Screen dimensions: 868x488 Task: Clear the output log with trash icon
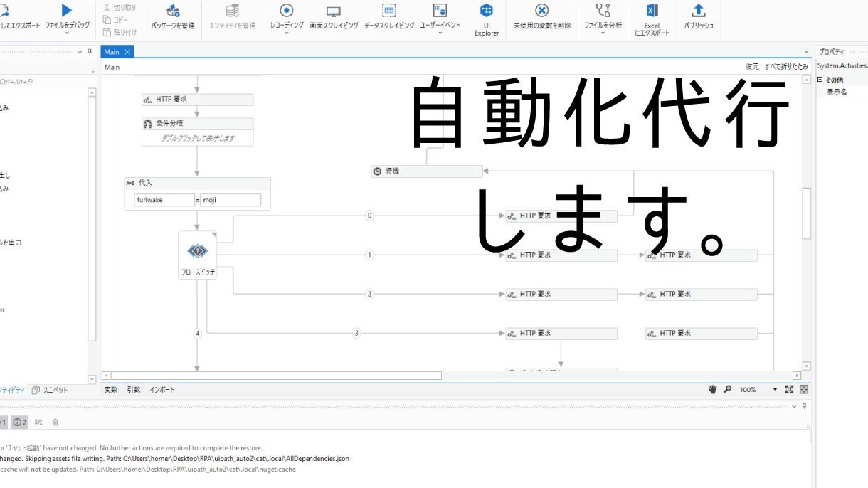click(x=55, y=423)
